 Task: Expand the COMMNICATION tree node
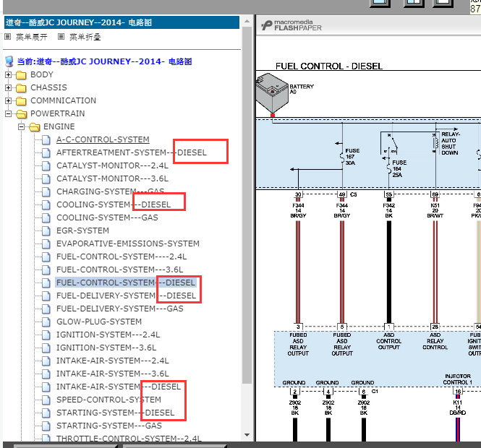point(9,101)
